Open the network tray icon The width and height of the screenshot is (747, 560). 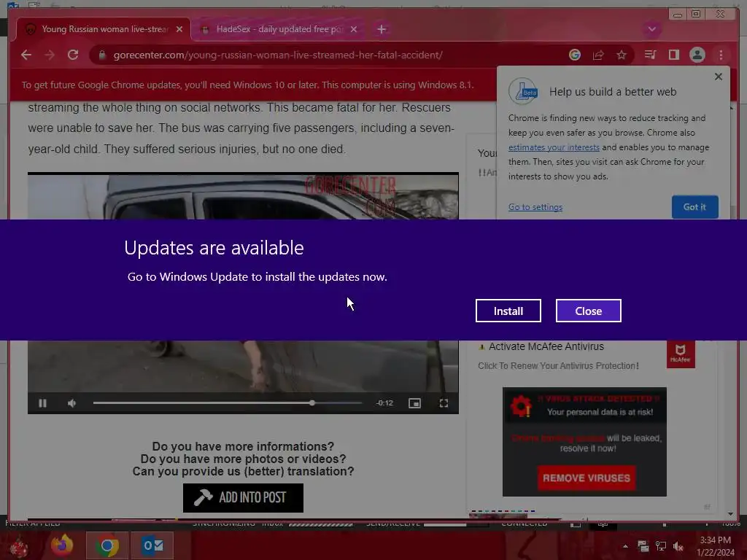point(661,546)
